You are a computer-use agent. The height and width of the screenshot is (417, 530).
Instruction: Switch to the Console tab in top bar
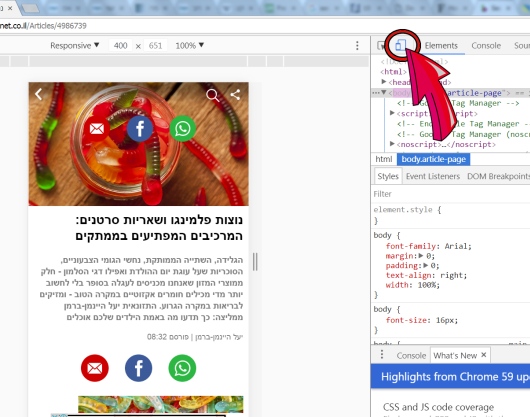click(x=486, y=46)
